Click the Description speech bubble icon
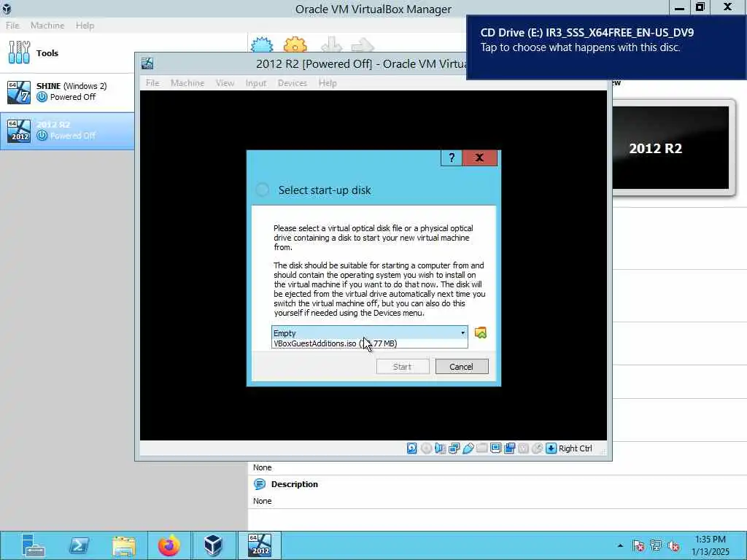The image size is (747, 560). tap(260, 484)
